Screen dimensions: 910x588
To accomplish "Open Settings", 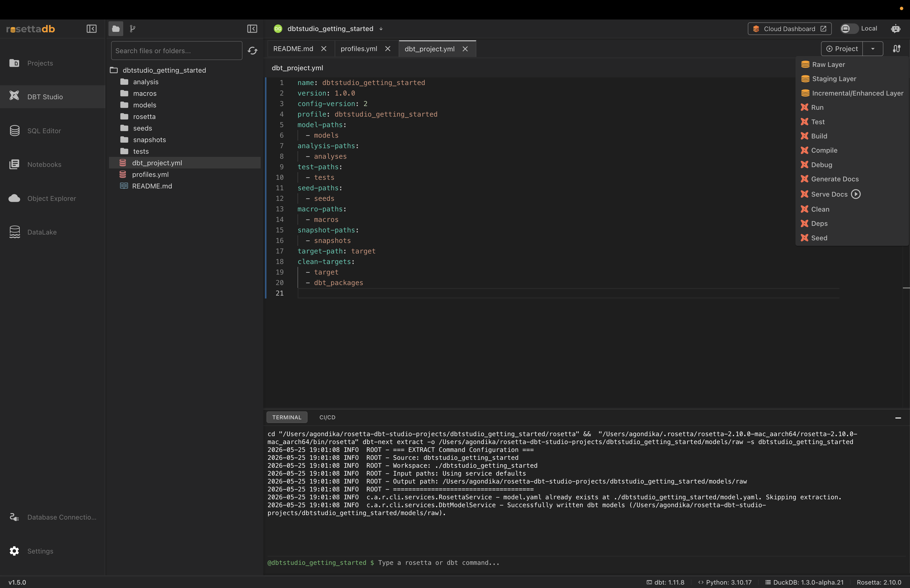I will click(x=53, y=551).
